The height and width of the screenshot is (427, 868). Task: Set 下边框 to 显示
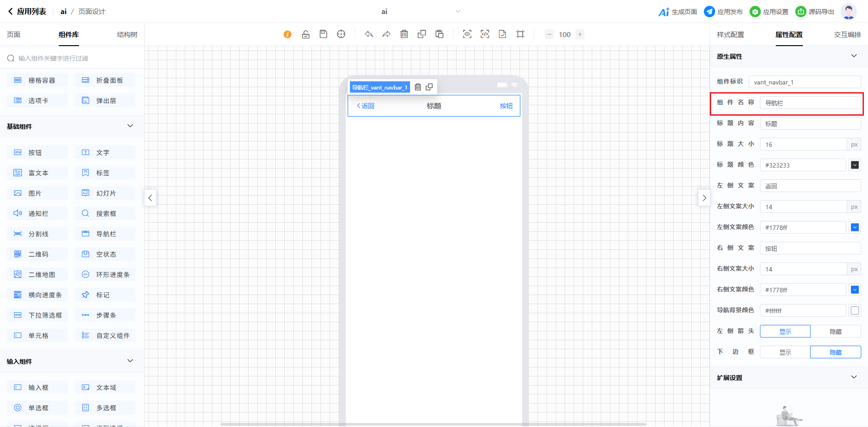click(x=785, y=352)
